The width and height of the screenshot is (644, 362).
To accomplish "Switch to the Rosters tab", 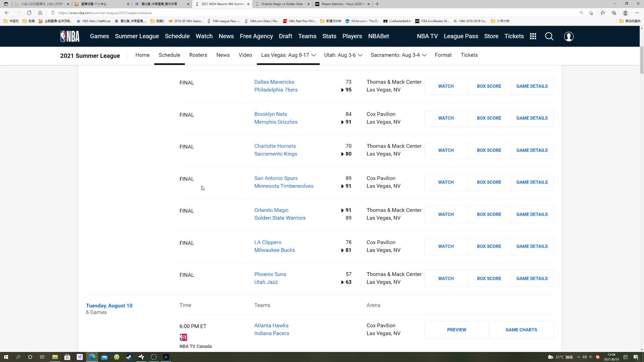I will tap(198, 55).
